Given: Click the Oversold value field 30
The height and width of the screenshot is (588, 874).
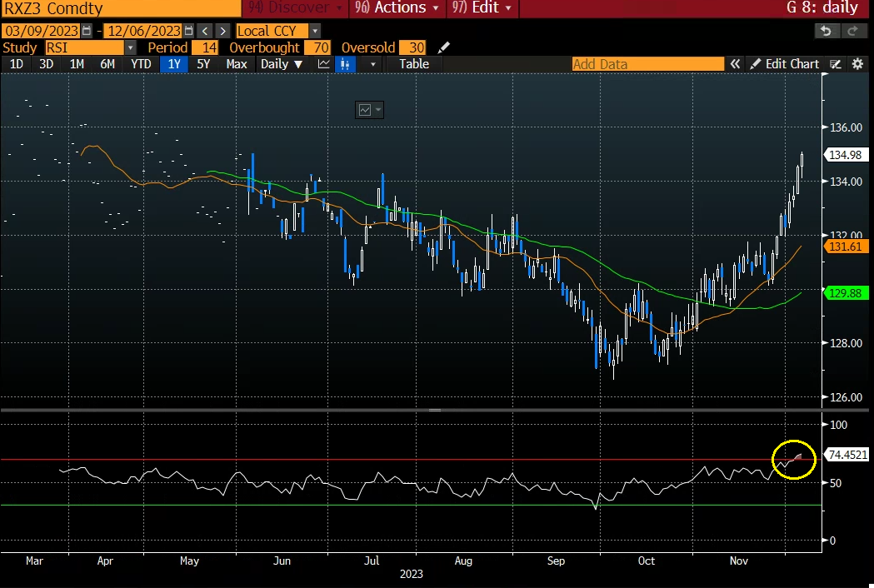Looking at the screenshot, I should click(x=413, y=48).
